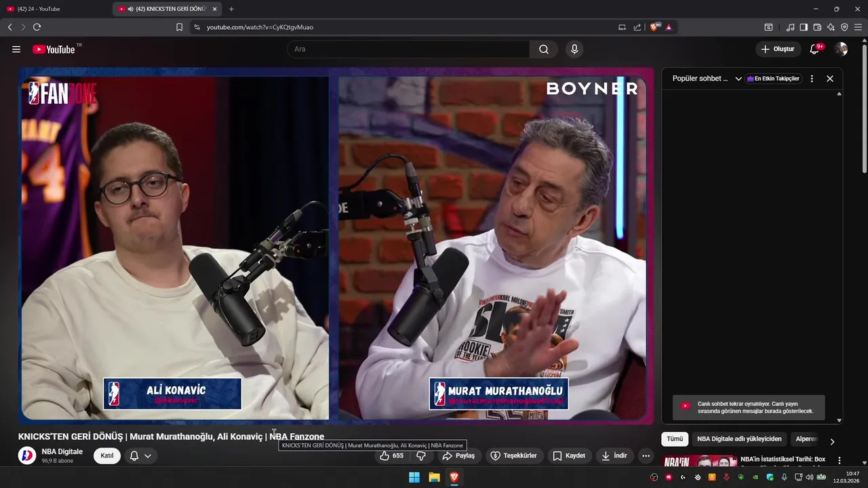Image resolution: width=868 pixels, height=488 pixels.
Task: Click the Oluştur create button
Action: click(778, 49)
